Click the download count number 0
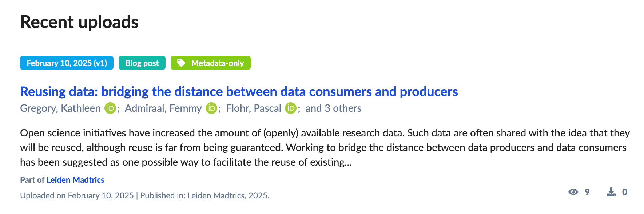The height and width of the screenshot is (214, 644). pos(624,192)
